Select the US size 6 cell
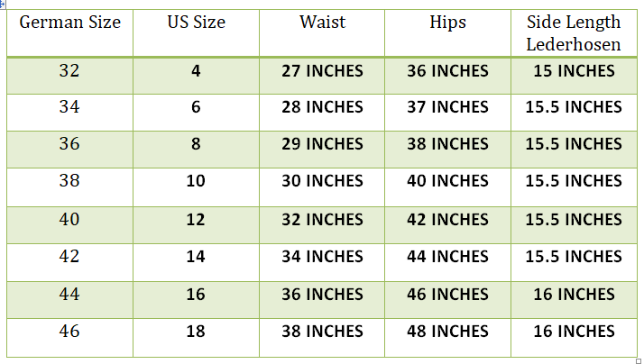Screen dimensions: 644x364 pyautogui.click(x=196, y=107)
